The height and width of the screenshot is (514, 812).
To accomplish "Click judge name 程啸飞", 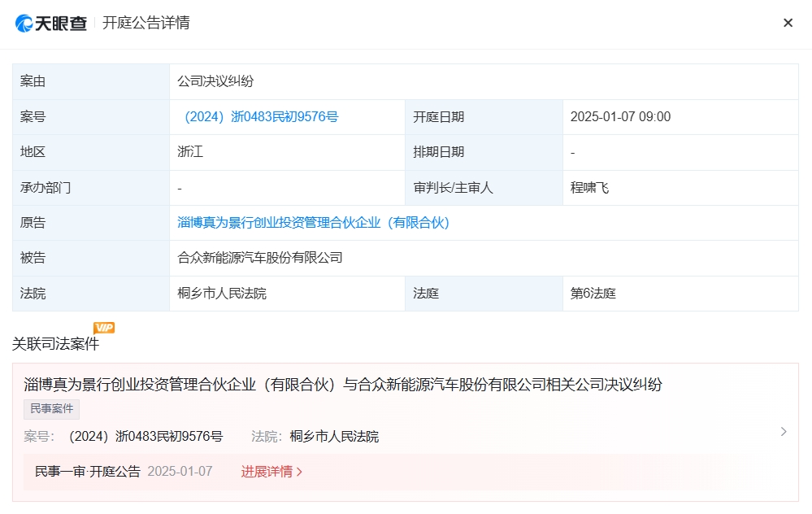I will coord(589,188).
